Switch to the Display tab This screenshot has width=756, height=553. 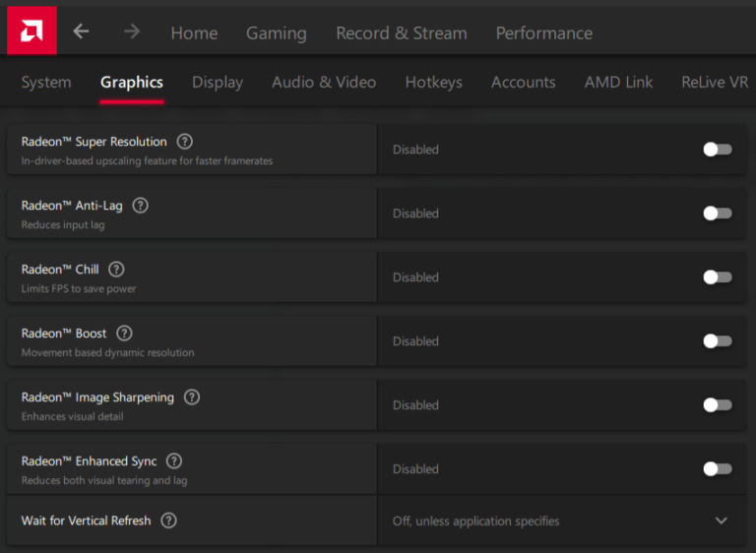click(218, 83)
